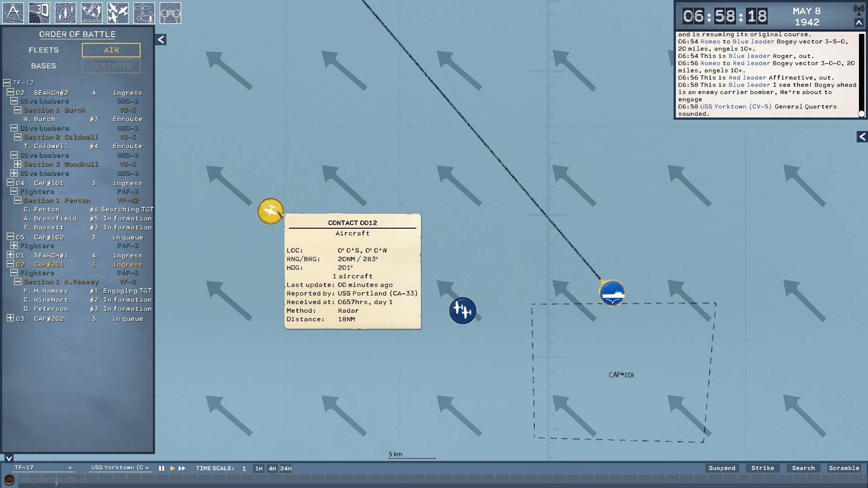
Task: Set time scale to 1H
Action: [x=259, y=469]
